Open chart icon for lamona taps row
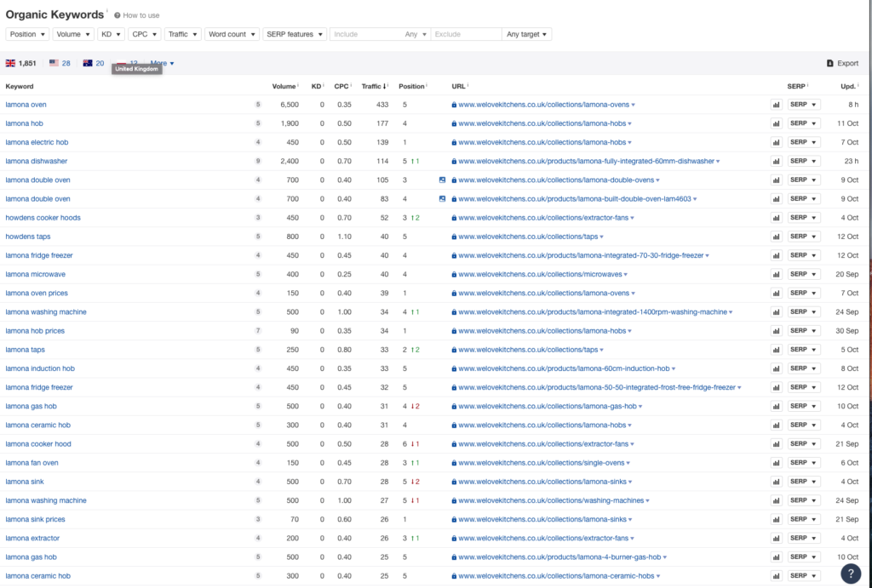 point(777,350)
